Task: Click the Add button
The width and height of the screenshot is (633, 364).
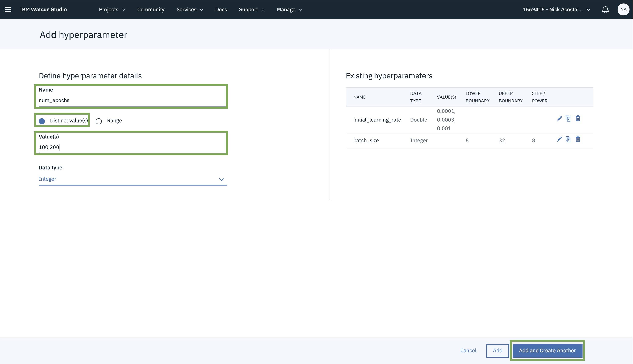Action: (497, 350)
